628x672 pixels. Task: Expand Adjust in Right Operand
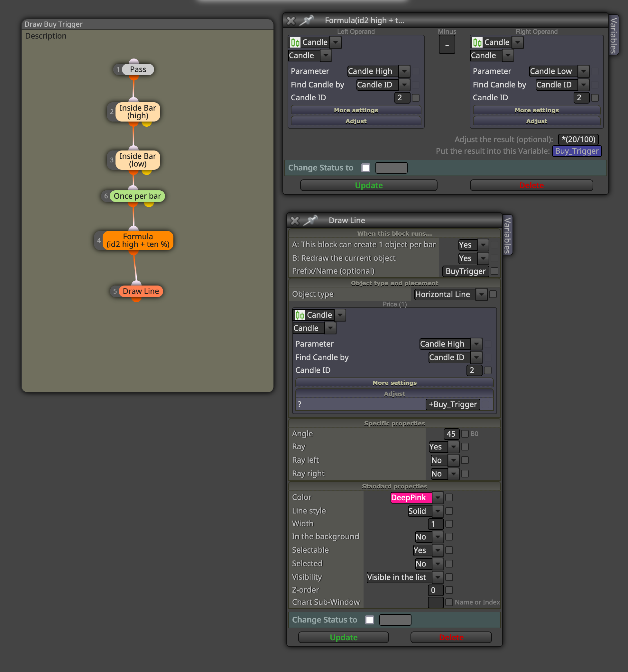[536, 121]
